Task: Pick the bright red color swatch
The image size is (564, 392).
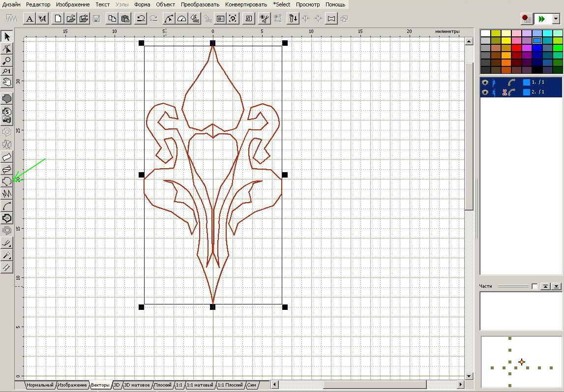Action: click(x=516, y=48)
